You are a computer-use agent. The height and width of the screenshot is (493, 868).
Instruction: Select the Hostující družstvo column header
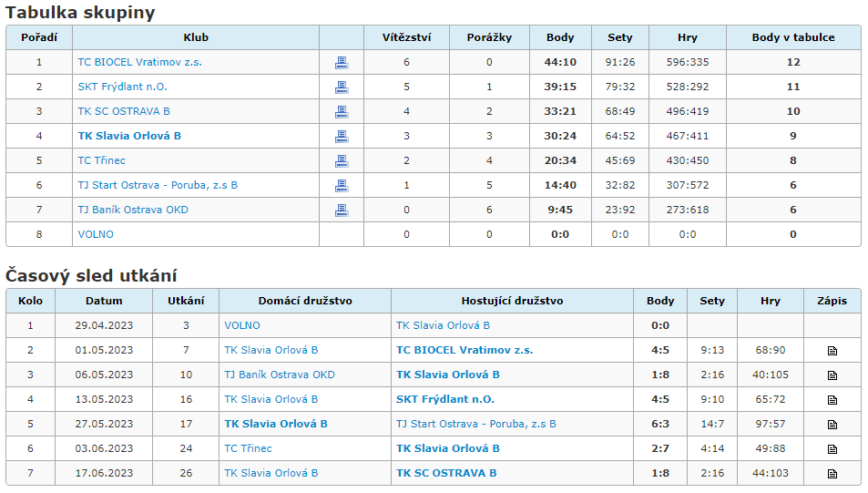click(512, 301)
